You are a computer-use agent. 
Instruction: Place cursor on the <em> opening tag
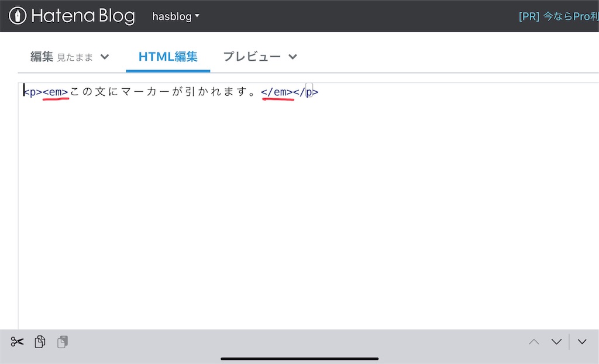(55, 92)
